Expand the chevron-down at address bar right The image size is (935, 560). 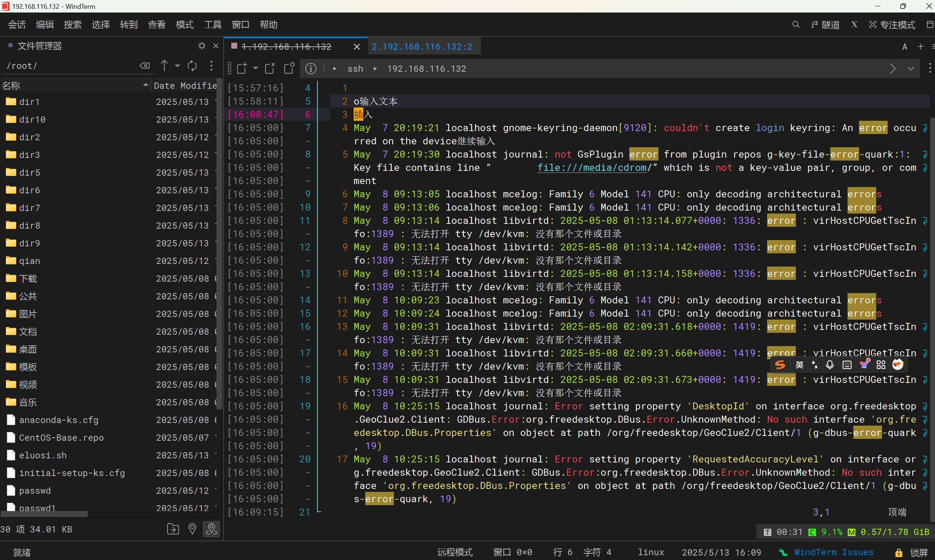click(911, 69)
